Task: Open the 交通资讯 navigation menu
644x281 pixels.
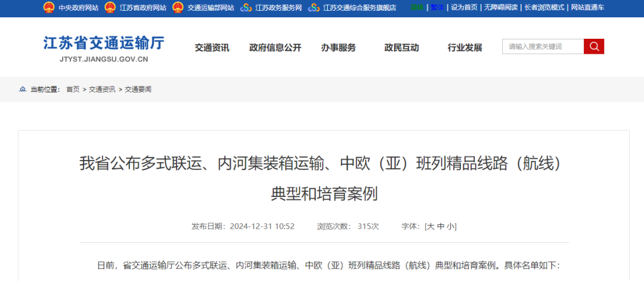Action: (212, 48)
